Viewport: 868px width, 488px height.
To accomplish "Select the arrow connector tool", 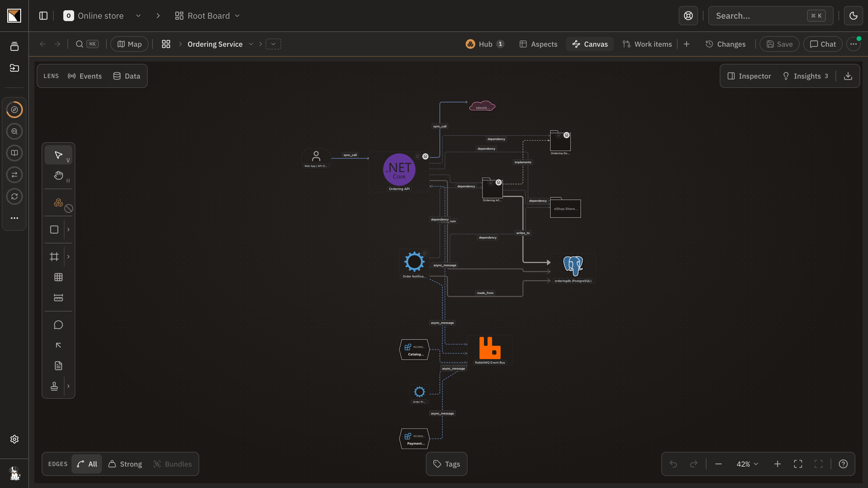I will [59, 345].
